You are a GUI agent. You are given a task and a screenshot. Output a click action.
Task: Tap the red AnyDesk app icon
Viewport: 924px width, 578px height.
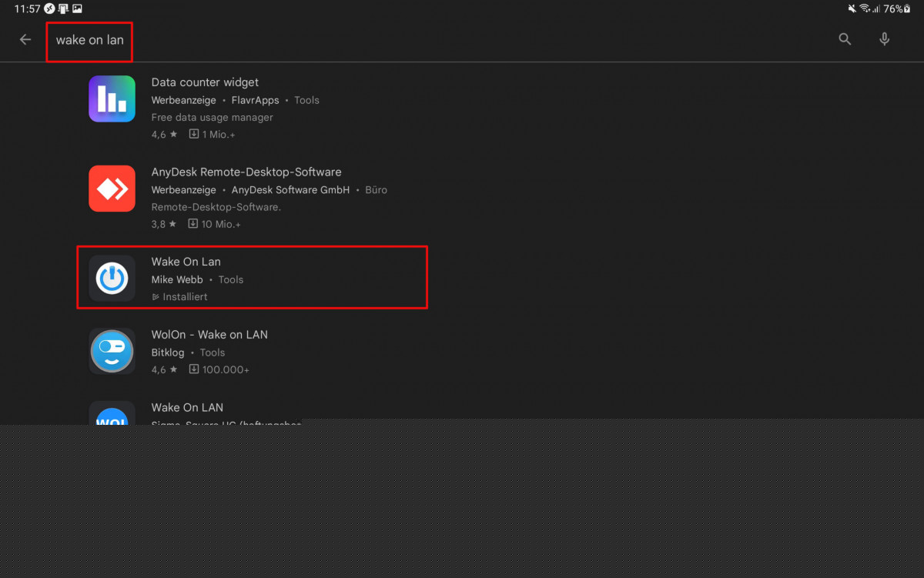point(112,189)
